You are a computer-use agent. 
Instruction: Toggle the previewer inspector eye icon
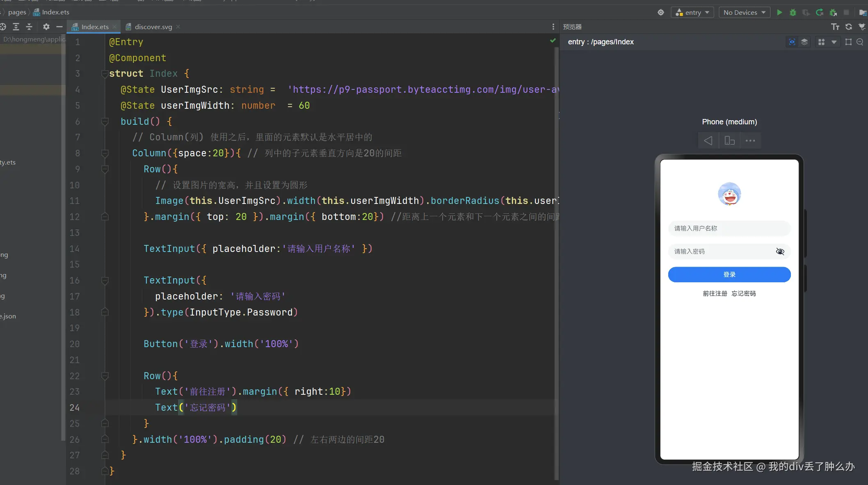[792, 42]
